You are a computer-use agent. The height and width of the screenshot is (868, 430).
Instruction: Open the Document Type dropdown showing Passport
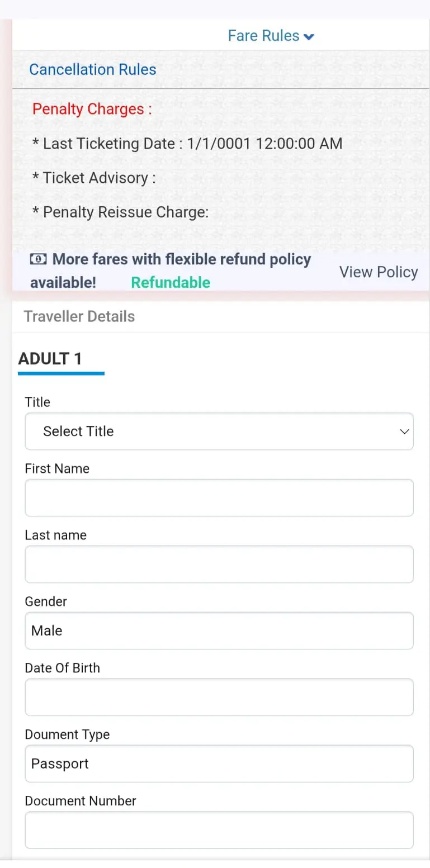219,763
